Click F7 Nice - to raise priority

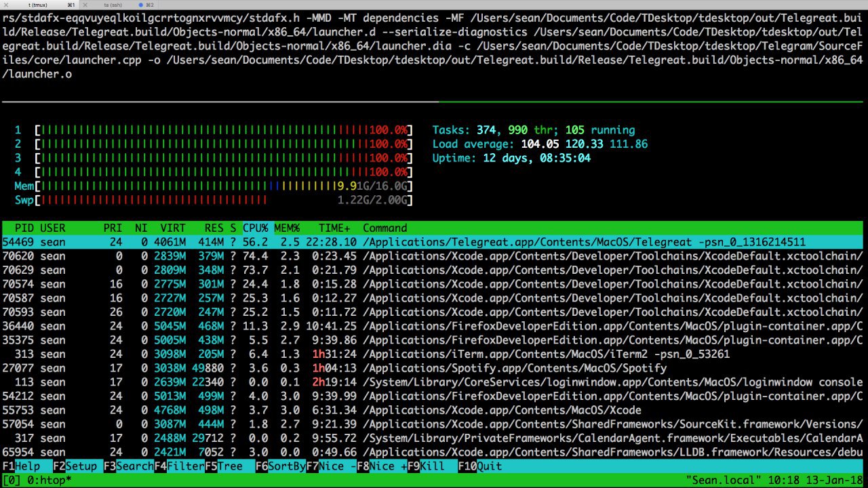click(332, 466)
